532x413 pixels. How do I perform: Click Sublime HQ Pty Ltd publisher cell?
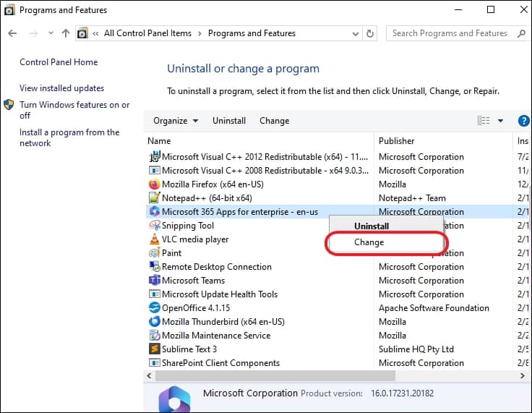[x=416, y=349]
